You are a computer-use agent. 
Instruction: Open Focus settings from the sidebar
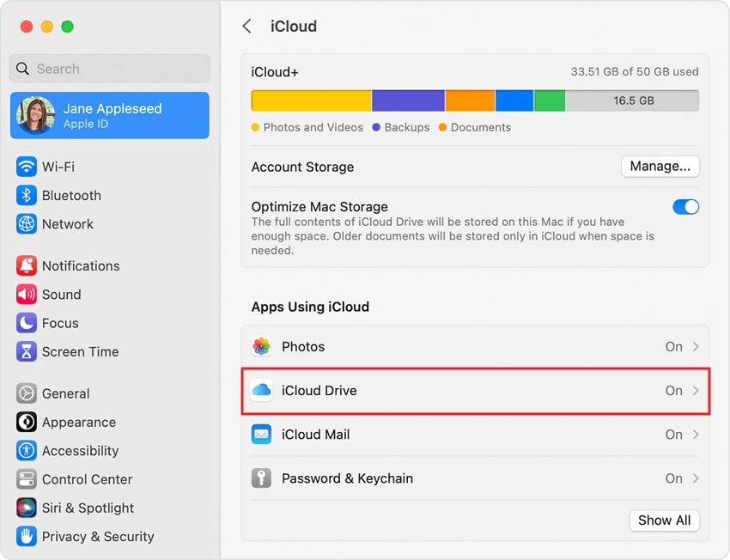click(x=57, y=323)
